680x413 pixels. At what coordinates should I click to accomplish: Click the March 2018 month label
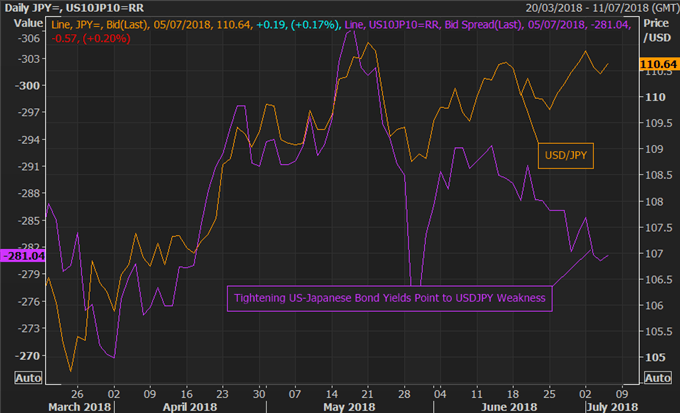tap(79, 407)
